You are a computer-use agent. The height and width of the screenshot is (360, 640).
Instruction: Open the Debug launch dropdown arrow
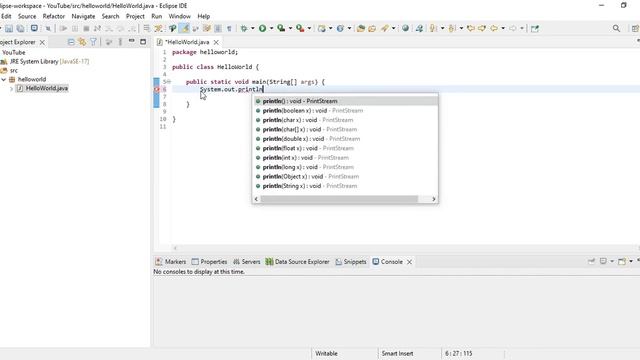tap(253, 28)
